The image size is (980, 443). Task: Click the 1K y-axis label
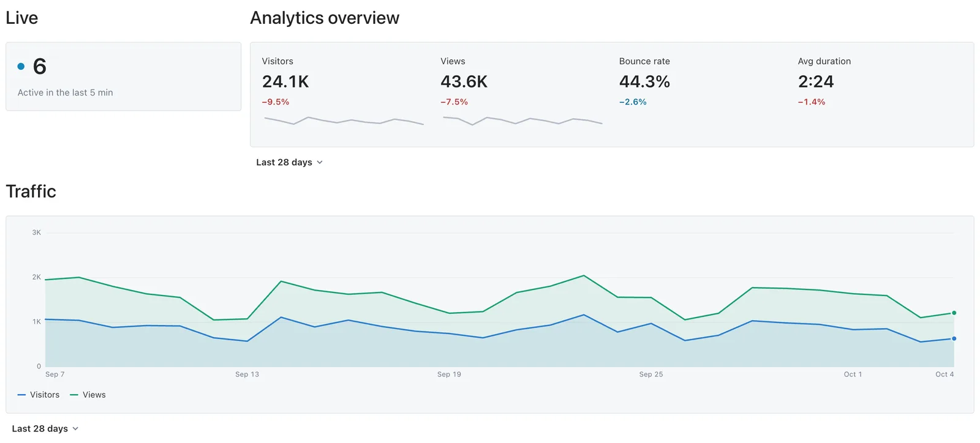37,322
